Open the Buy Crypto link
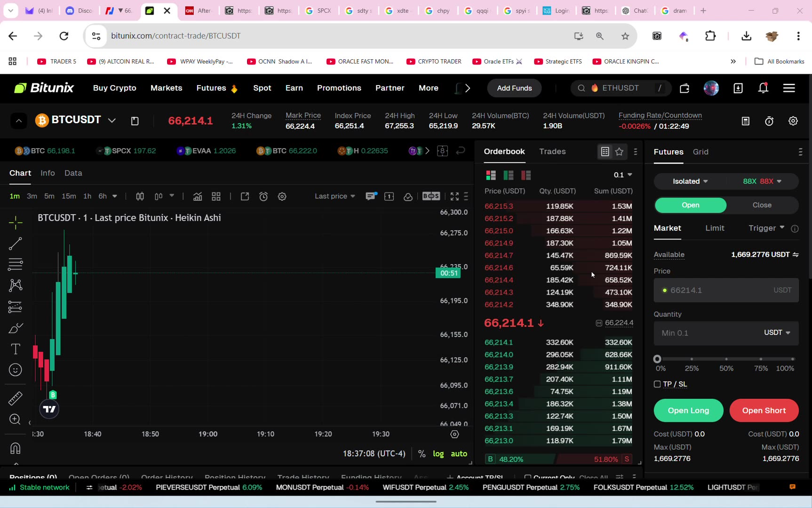812x508 pixels. coord(115,88)
